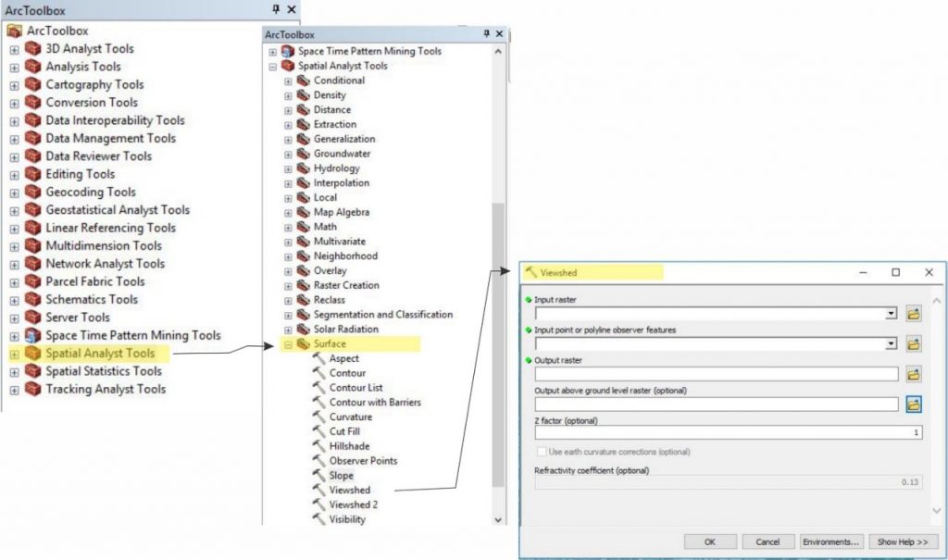Select Linear Referencing Tools item
The width and height of the screenshot is (948, 560).
click(x=111, y=228)
